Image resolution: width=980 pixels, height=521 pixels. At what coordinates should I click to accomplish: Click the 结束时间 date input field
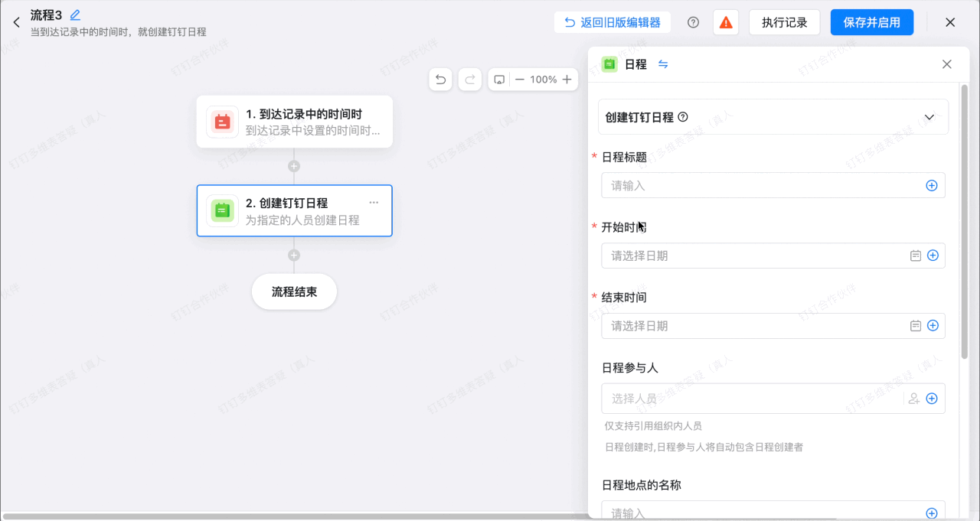773,326
